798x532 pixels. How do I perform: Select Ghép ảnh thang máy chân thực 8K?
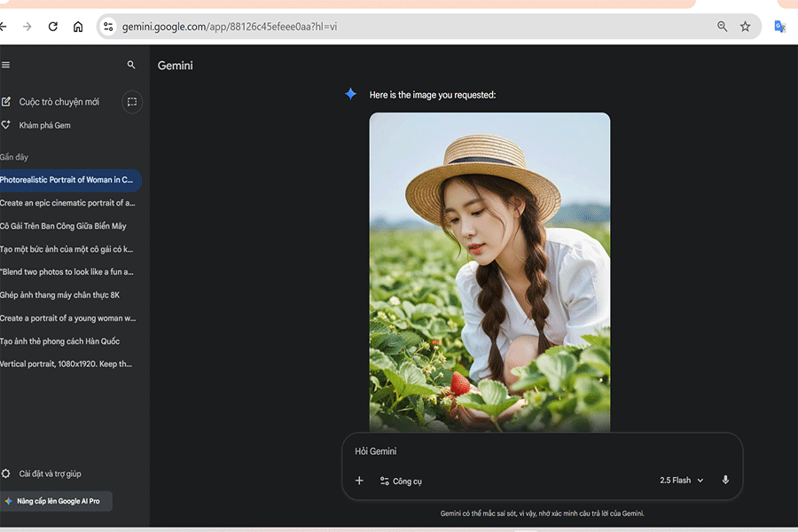pos(59,295)
